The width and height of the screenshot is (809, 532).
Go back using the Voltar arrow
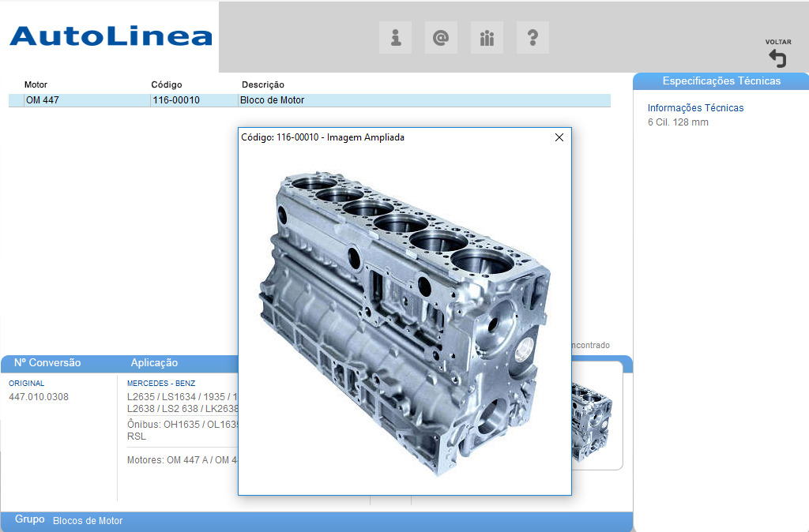click(x=777, y=58)
